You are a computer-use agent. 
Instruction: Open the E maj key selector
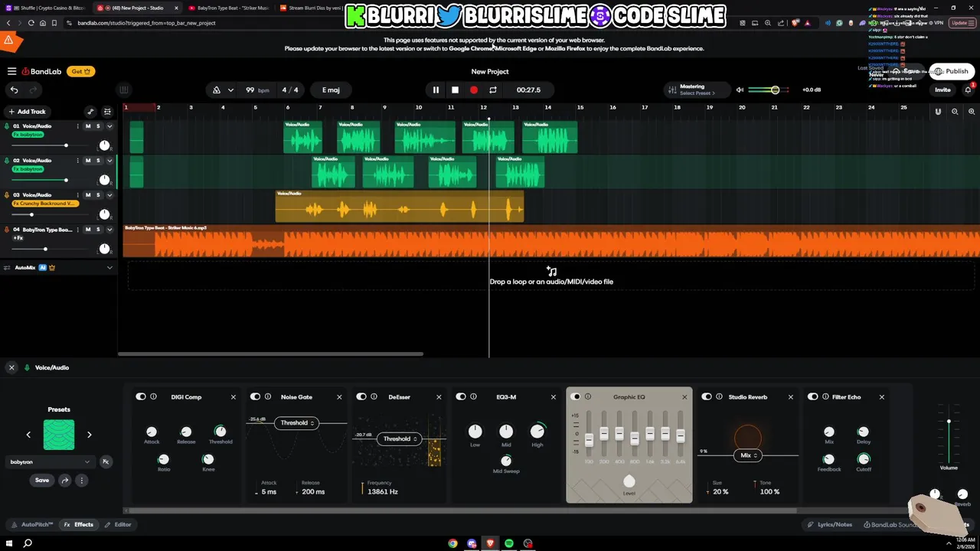click(x=331, y=90)
